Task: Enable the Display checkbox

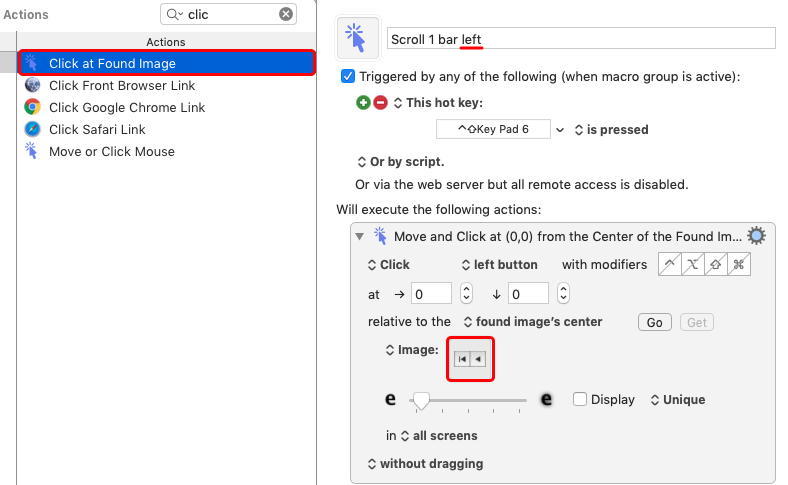Action: pyautogui.click(x=580, y=399)
